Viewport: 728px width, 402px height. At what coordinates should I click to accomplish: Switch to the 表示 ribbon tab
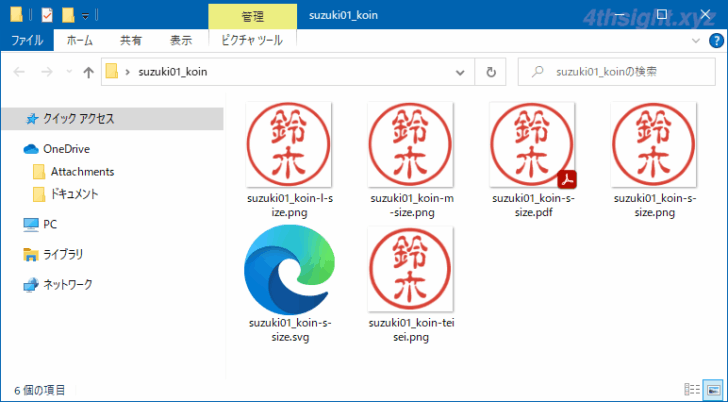pyautogui.click(x=181, y=40)
